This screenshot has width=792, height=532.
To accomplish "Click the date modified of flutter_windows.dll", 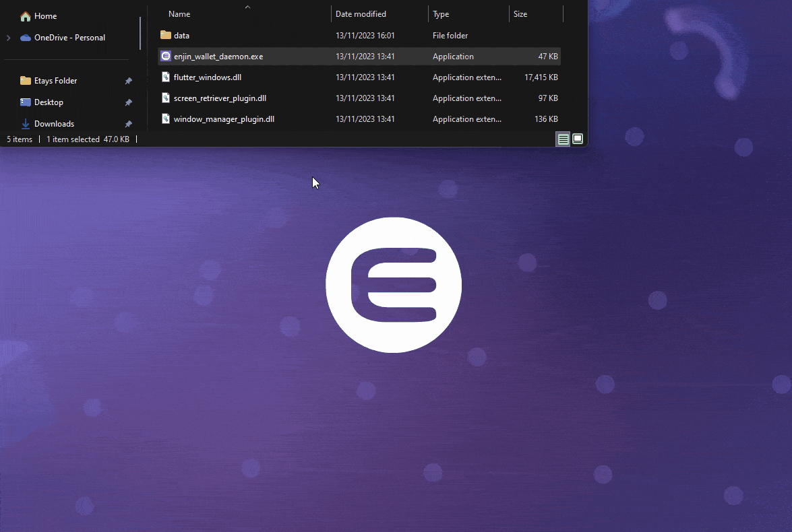I will click(x=365, y=77).
